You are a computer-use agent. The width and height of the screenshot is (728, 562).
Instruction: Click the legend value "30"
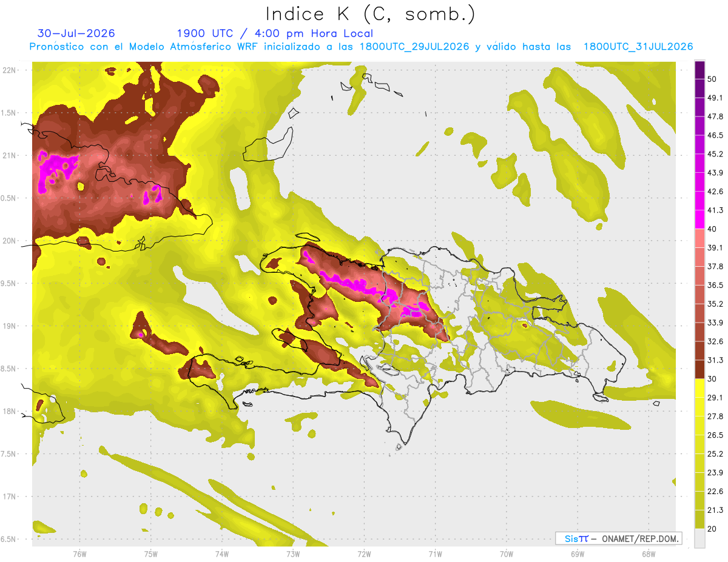[x=713, y=379]
